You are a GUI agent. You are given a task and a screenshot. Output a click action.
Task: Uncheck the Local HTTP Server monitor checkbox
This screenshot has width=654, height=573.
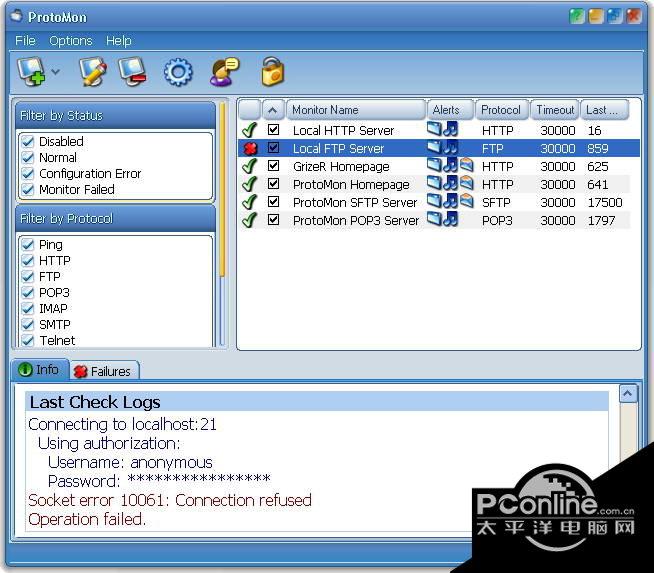pyautogui.click(x=273, y=130)
